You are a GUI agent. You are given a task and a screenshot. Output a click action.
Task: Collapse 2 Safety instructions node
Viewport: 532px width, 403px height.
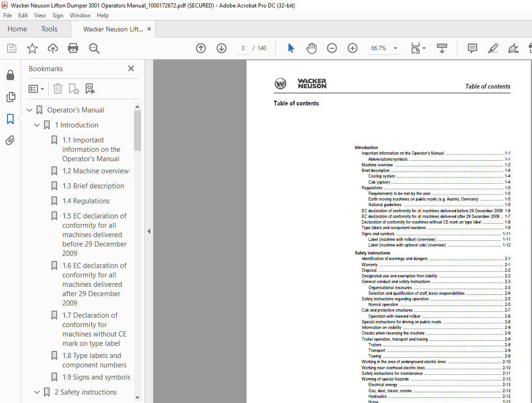click(x=37, y=392)
